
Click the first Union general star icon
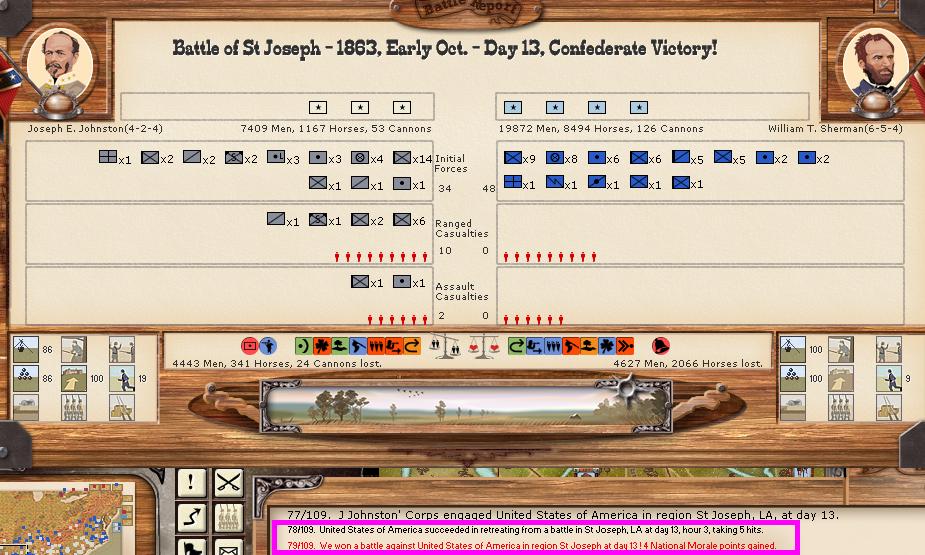click(513, 107)
